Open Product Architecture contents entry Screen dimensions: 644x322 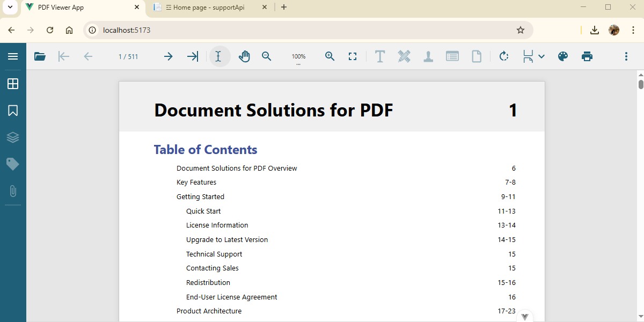click(209, 311)
